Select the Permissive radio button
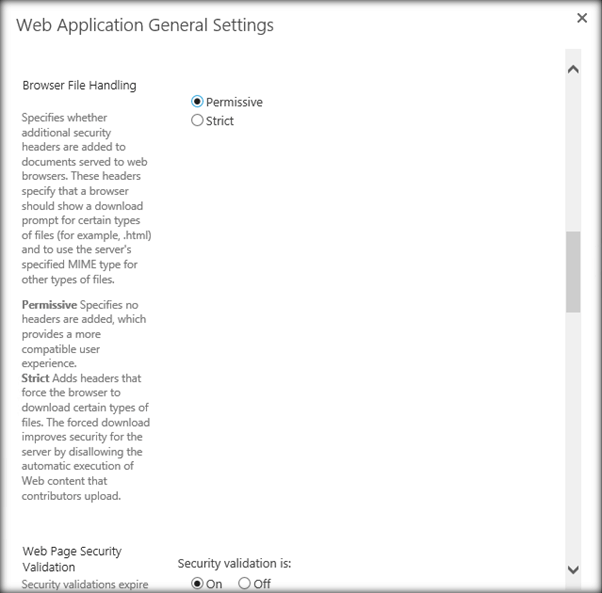Image resolution: width=602 pixels, height=593 pixels. 197,102
